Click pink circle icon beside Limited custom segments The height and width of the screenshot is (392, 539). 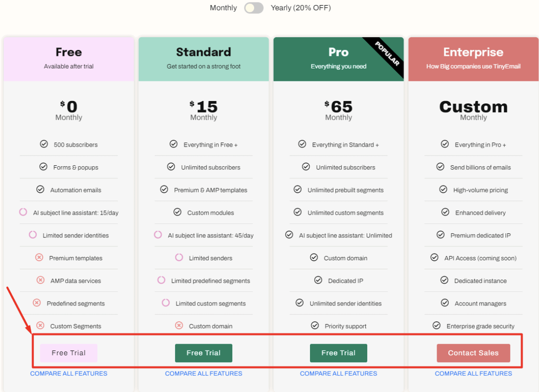click(x=165, y=303)
